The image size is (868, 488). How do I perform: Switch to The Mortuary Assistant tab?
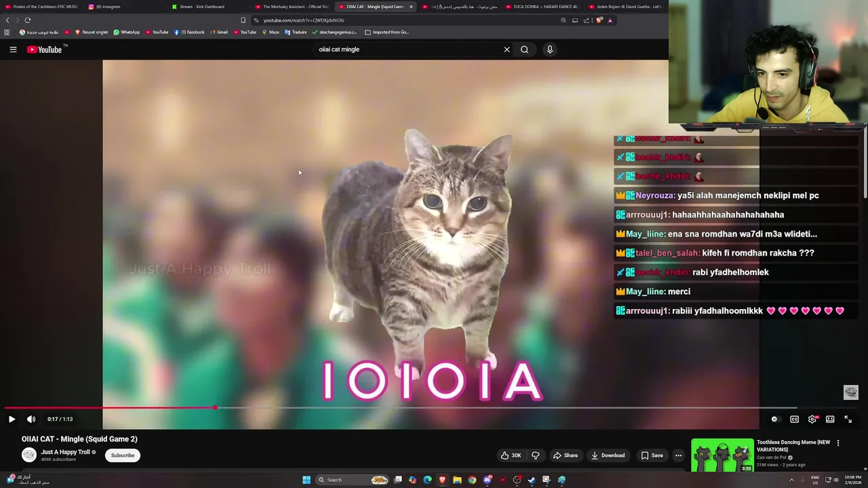pyautogui.click(x=292, y=7)
